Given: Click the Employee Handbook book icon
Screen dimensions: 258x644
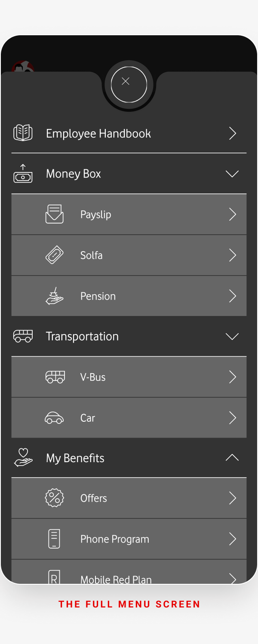Looking at the screenshot, I should 23,133.
